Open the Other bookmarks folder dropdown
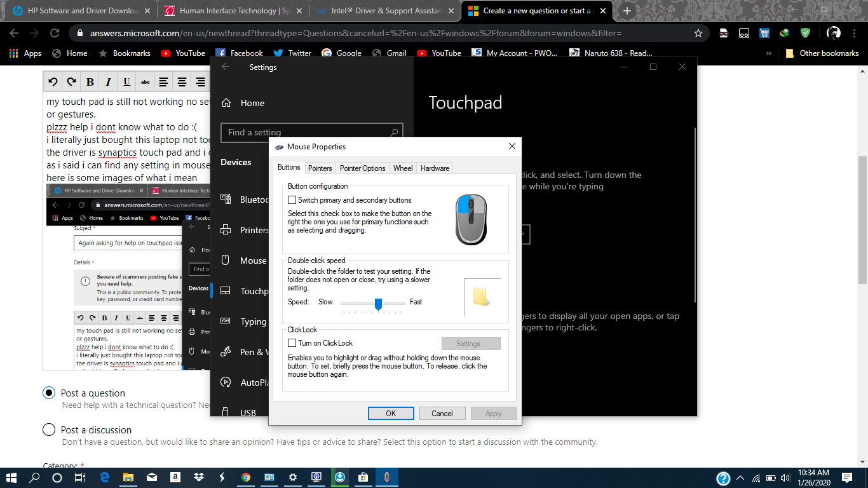The image size is (868, 488). 822,53
